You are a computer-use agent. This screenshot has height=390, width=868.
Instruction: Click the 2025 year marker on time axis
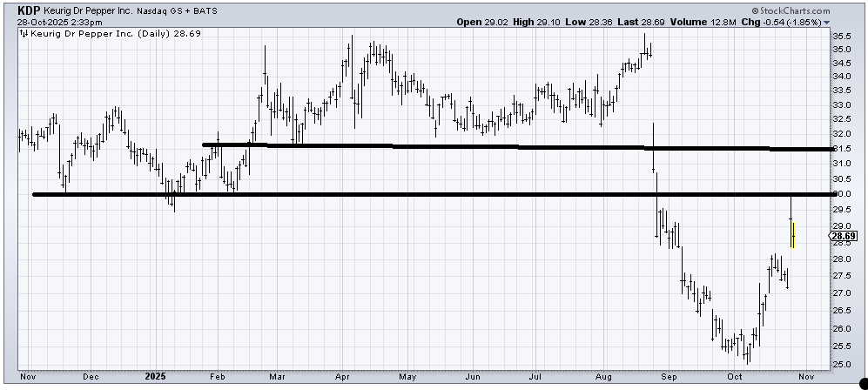click(x=154, y=378)
